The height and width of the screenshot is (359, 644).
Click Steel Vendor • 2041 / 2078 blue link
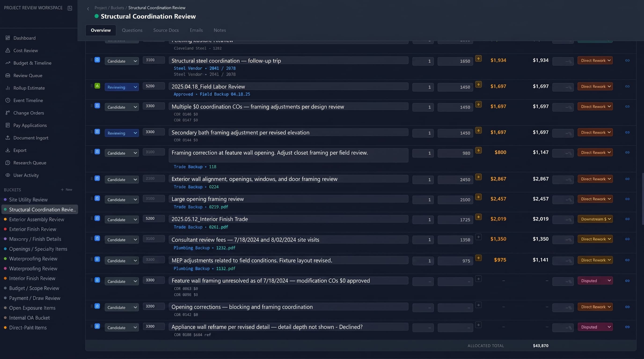[205, 68]
